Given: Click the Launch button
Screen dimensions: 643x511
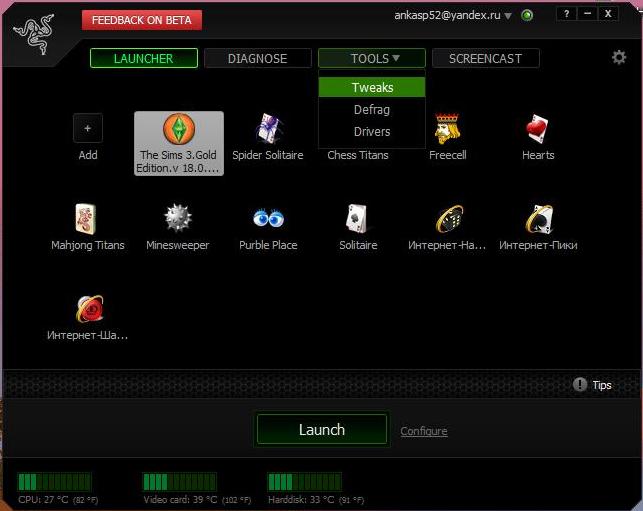Looking at the screenshot, I should coord(322,429).
